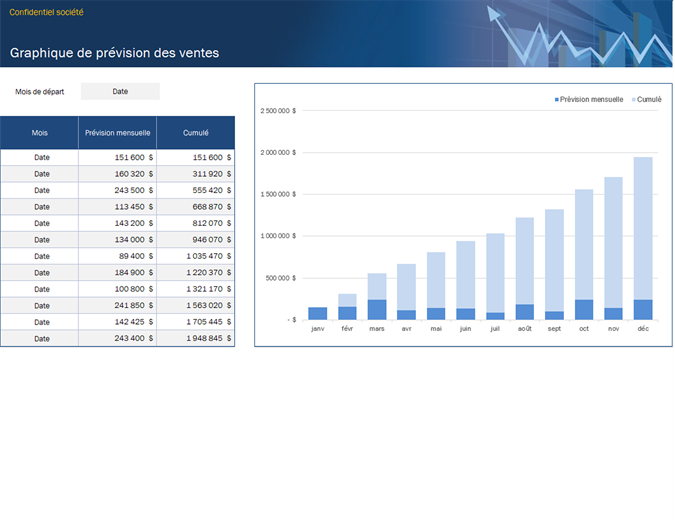Click the 'Cumulé' legend entry in chart
Image resolution: width=675 pixels, height=520 pixels.
(647, 99)
